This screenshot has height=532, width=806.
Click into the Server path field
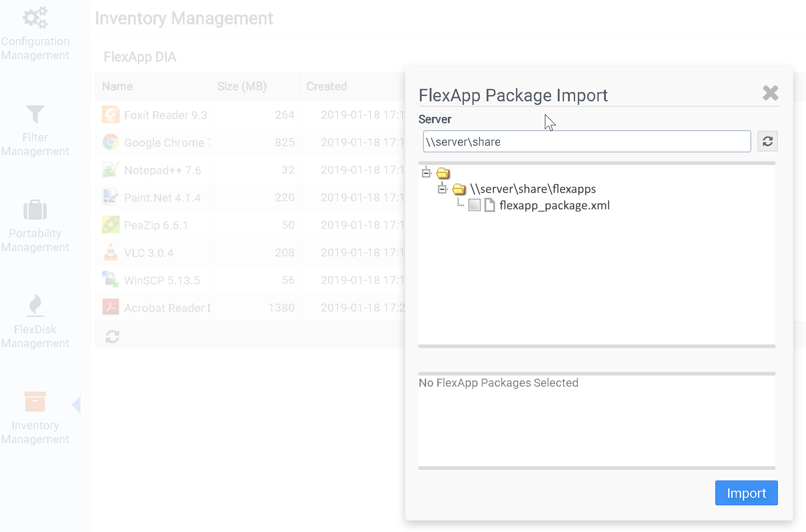tap(586, 141)
